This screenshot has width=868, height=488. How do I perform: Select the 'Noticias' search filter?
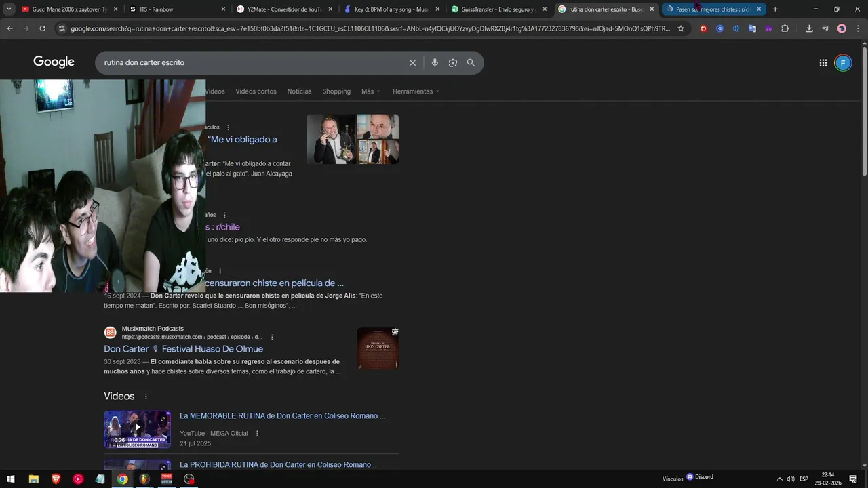point(299,91)
